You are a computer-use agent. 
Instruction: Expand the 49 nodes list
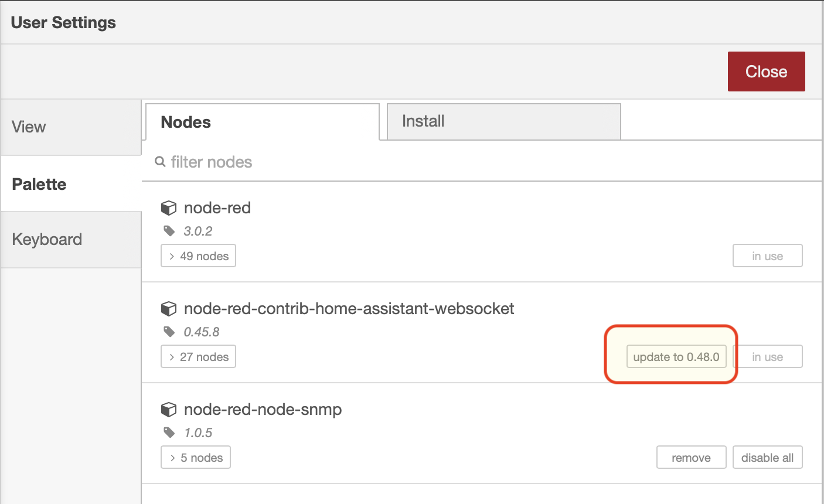pos(198,256)
